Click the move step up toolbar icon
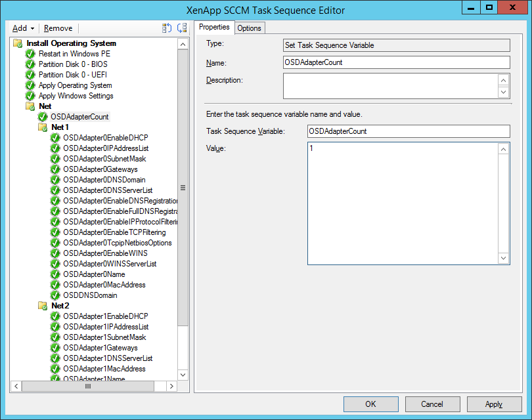 coord(167,28)
